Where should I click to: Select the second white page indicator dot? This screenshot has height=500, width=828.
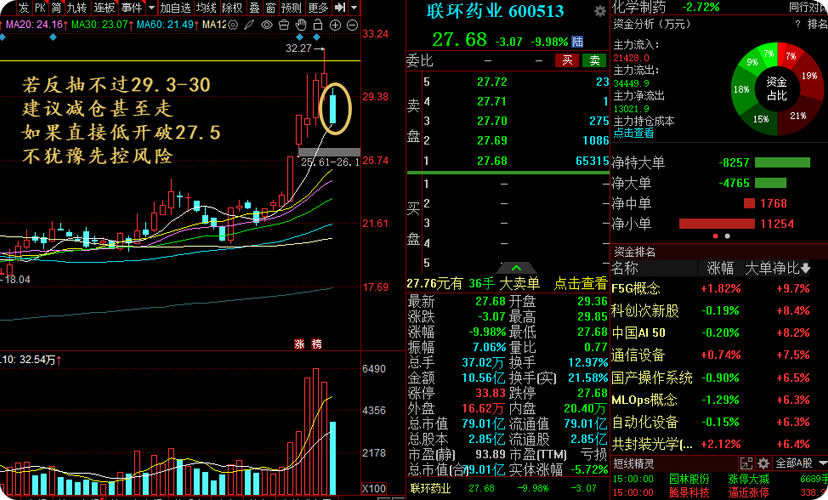727,236
